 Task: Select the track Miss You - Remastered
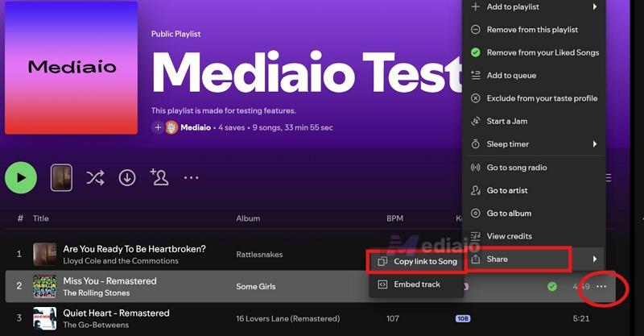tap(109, 281)
